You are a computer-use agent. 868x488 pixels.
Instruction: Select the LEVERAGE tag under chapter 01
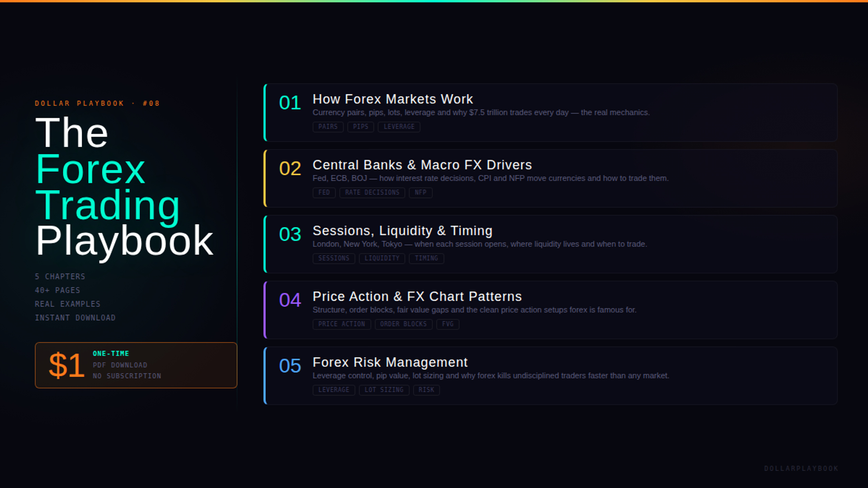pos(399,127)
